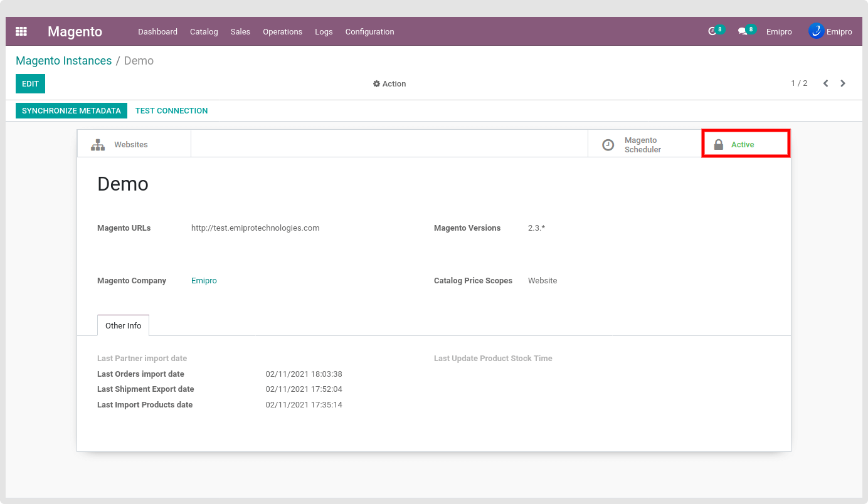Click SYNCHRONIZE METADATA button
Viewport: 868px width, 504px height.
[71, 111]
